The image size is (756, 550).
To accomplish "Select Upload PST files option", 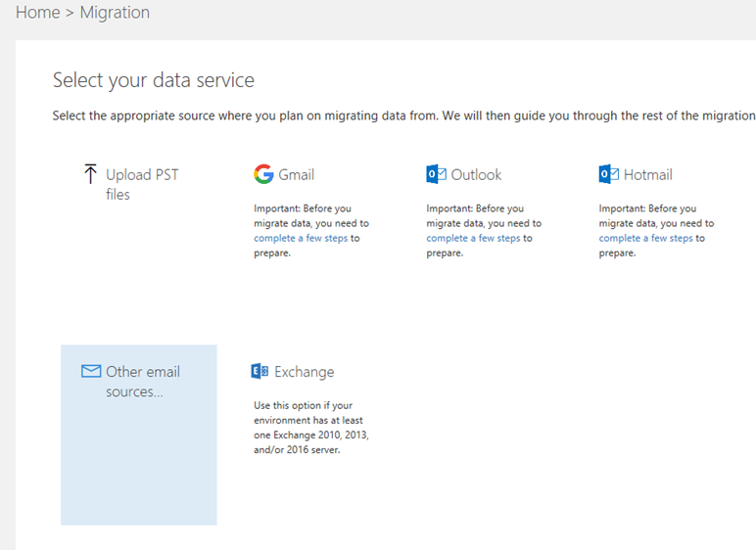I will [142, 184].
